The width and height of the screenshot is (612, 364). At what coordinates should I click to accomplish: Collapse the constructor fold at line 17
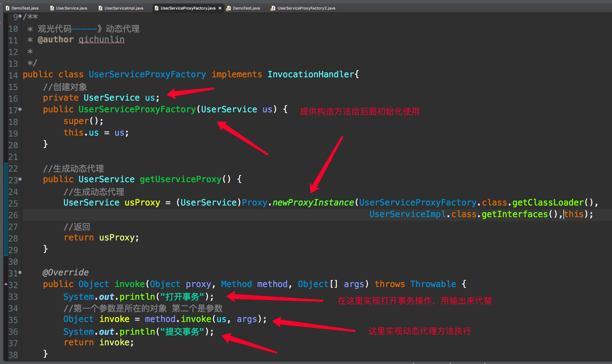20,109
